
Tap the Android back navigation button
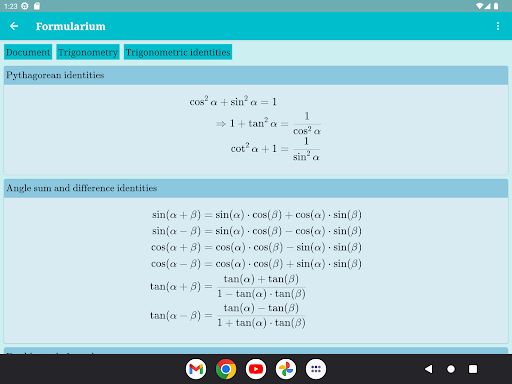(x=429, y=369)
